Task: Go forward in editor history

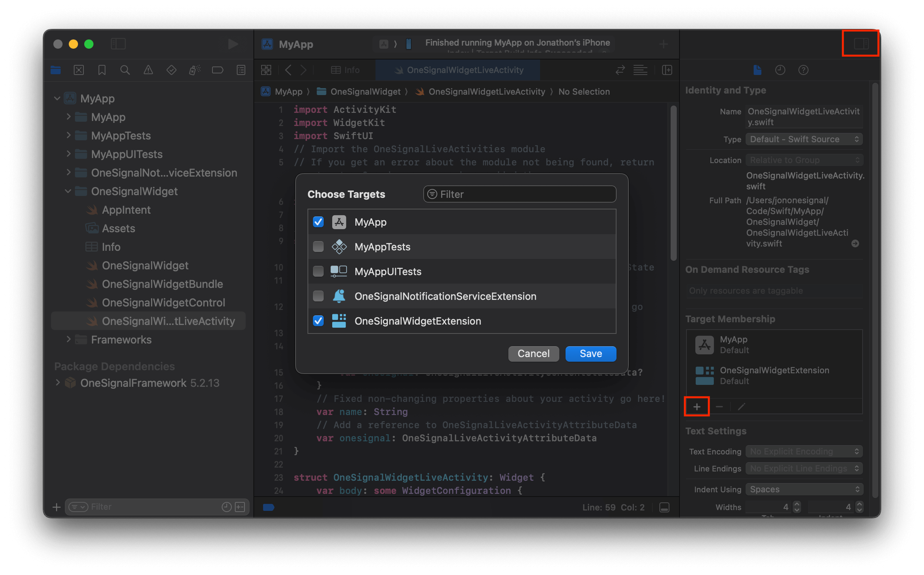Action: click(x=304, y=70)
